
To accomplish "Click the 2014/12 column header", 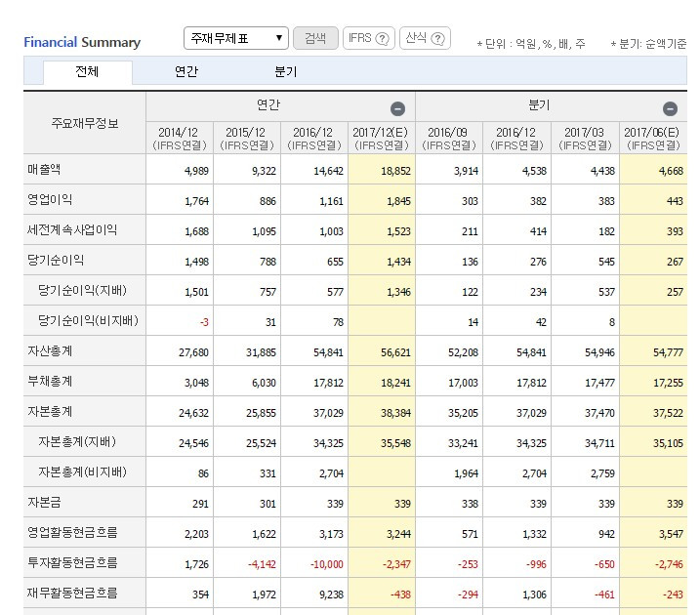I will point(180,139).
